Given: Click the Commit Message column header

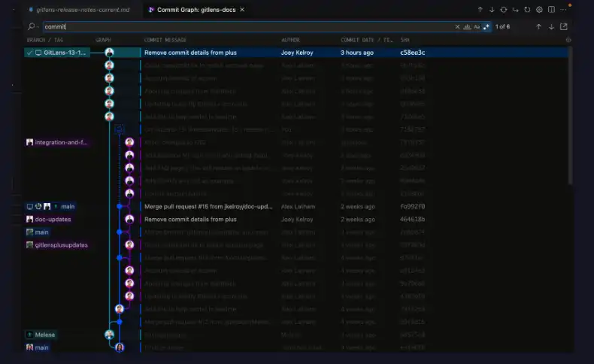Looking at the screenshot, I should [x=165, y=40].
